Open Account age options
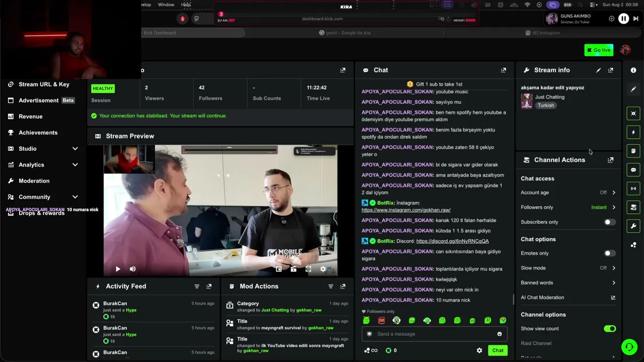 point(568,193)
